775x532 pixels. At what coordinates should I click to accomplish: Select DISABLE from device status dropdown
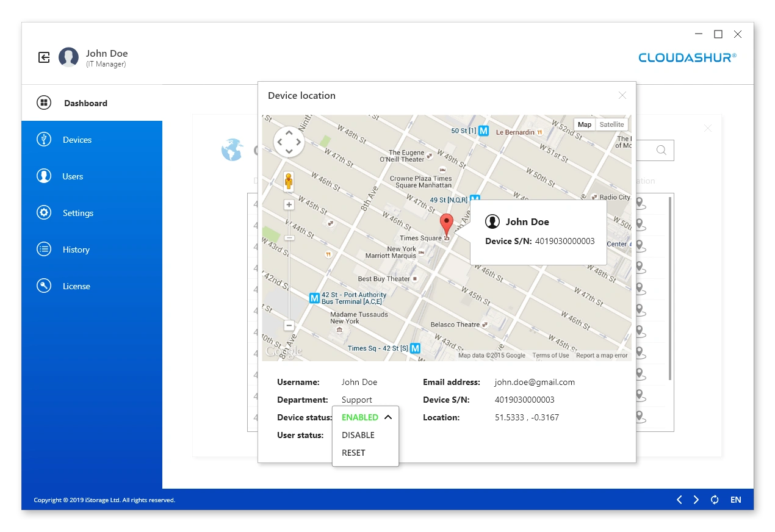[358, 435]
